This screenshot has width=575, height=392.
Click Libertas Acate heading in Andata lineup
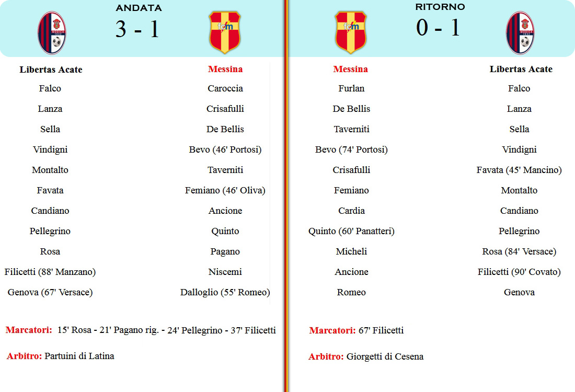[x=51, y=70]
